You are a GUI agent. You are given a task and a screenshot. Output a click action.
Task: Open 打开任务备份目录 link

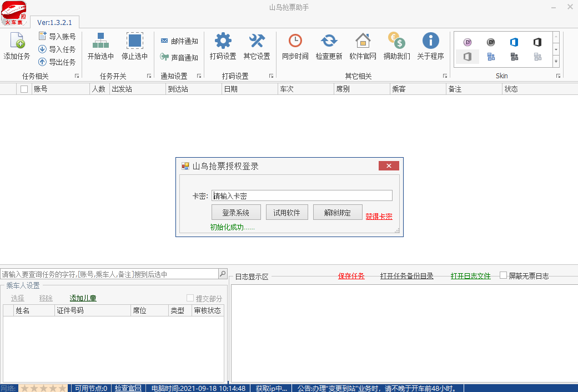click(406, 276)
